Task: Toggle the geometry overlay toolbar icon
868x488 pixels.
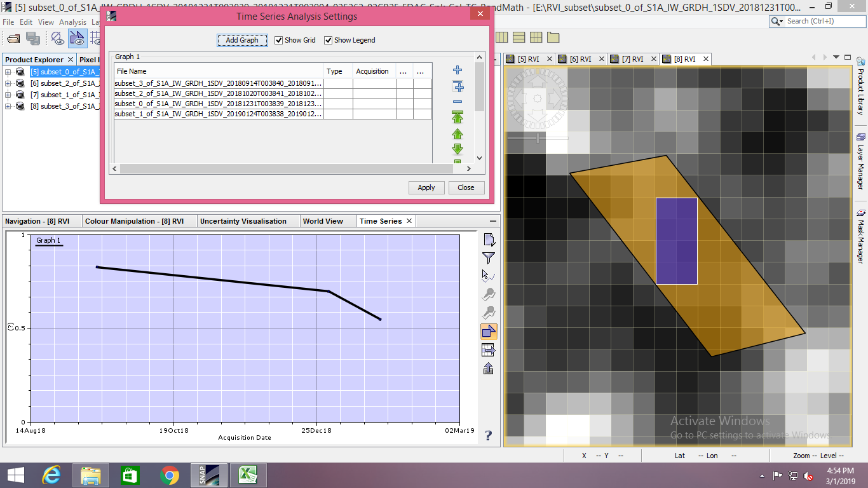Action: pos(78,39)
